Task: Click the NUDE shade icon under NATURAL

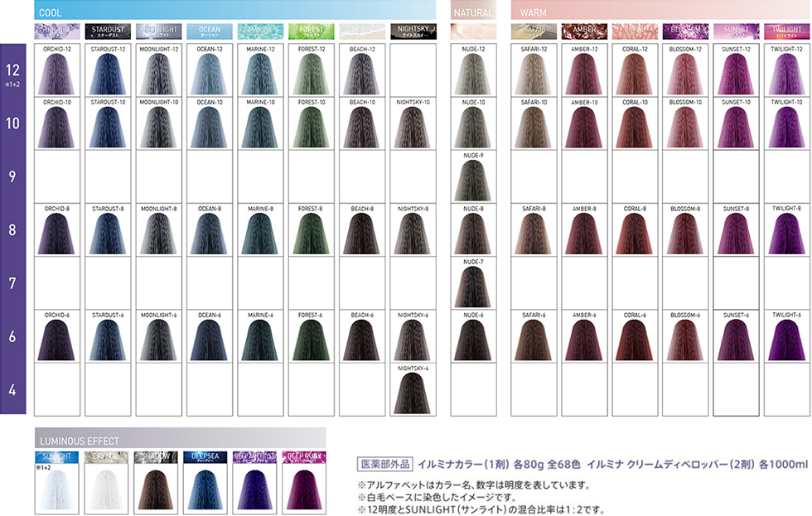Action: pyautogui.click(x=473, y=29)
